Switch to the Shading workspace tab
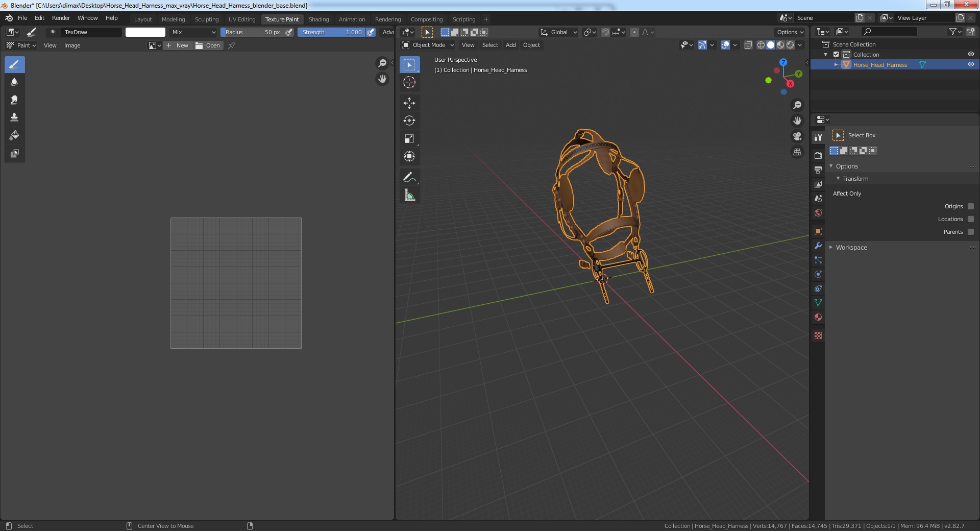This screenshot has height=531, width=980. (318, 19)
